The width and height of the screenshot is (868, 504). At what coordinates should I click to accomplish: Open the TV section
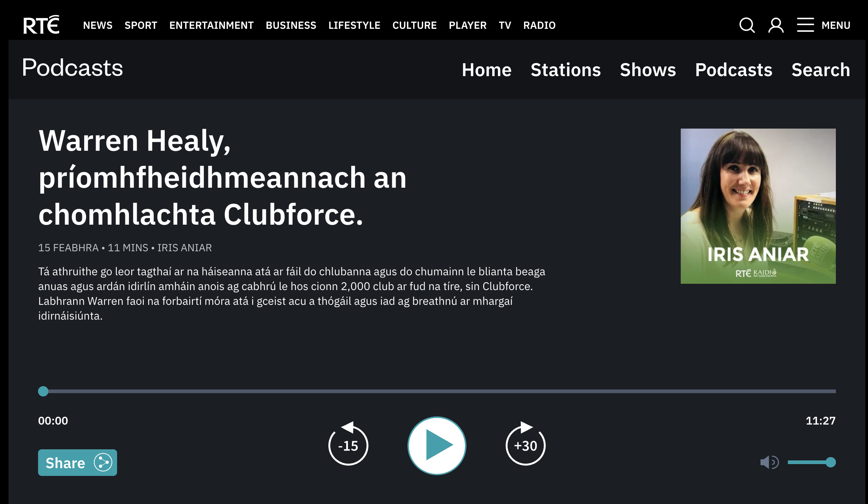[x=505, y=25]
